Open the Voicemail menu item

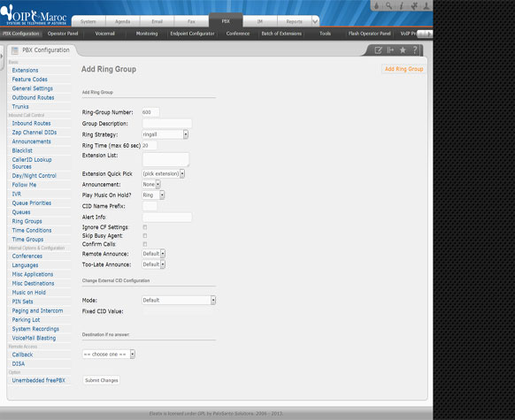(x=104, y=34)
